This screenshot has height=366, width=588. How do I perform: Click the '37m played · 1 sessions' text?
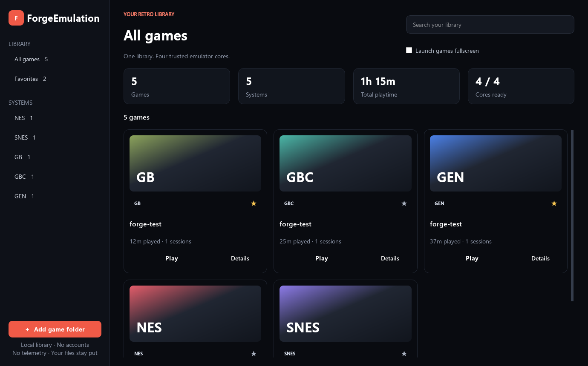click(x=461, y=241)
